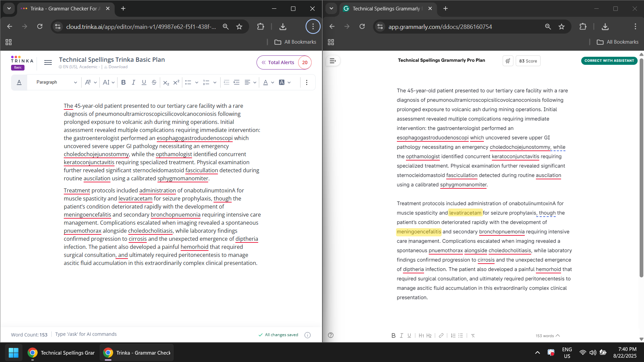Toggle Underline in the Trinka toolbar
Screen dimensions: 644x362
(x=144, y=82)
